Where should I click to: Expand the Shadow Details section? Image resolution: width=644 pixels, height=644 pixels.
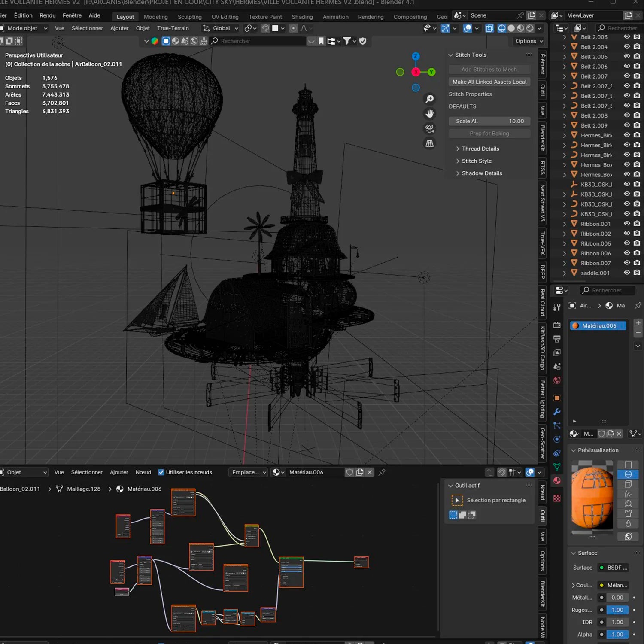(x=481, y=173)
